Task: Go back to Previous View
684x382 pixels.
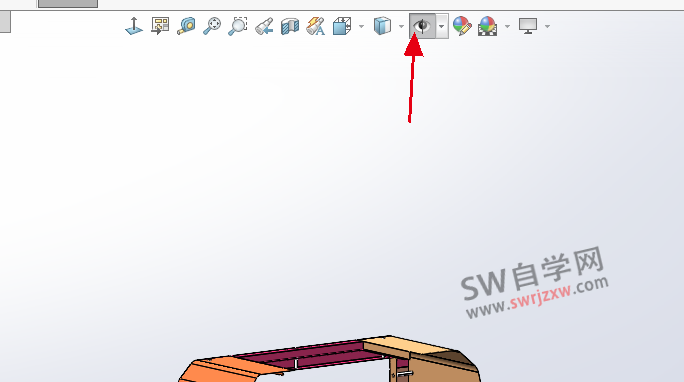Action: tap(264, 26)
